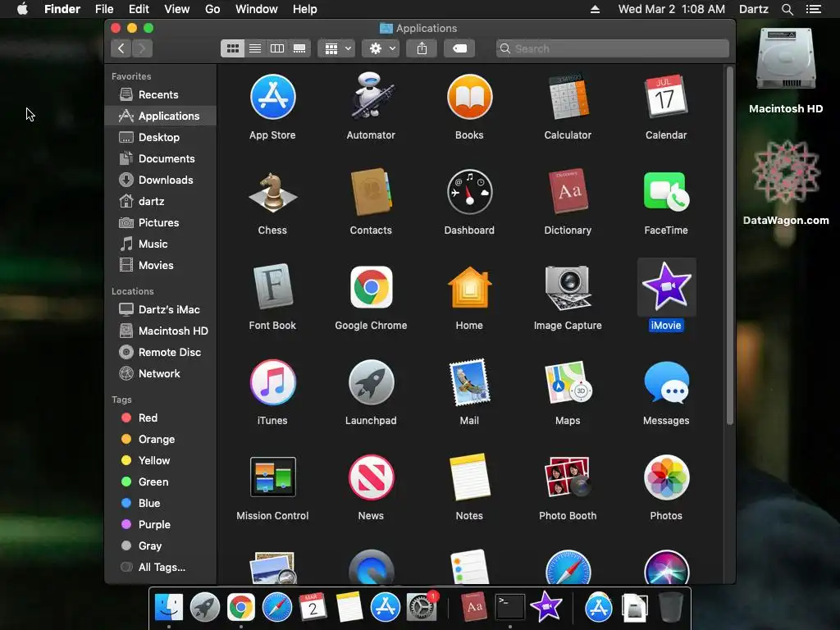The image size is (840, 630).
Task: Switch to gallery view in toolbar
Action: 299,48
